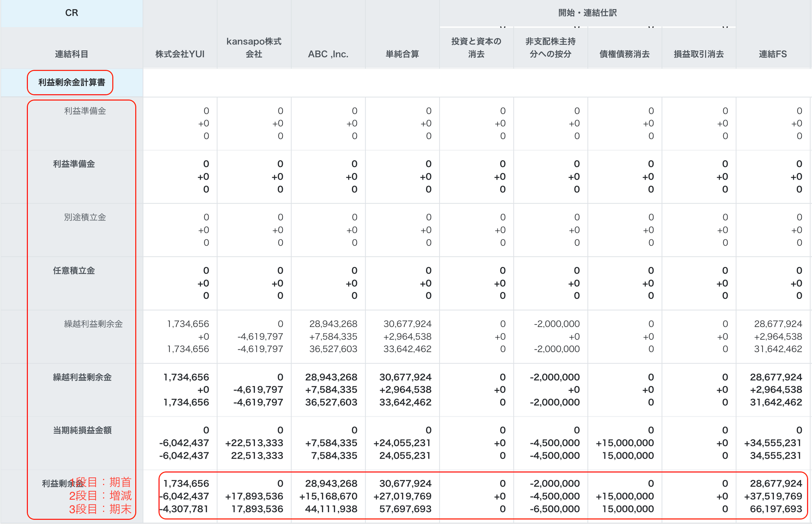Image resolution: width=812 pixels, height=524 pixels.
Task: Click the ABC ,Inc. column header
Action: (x=328, y=54)
